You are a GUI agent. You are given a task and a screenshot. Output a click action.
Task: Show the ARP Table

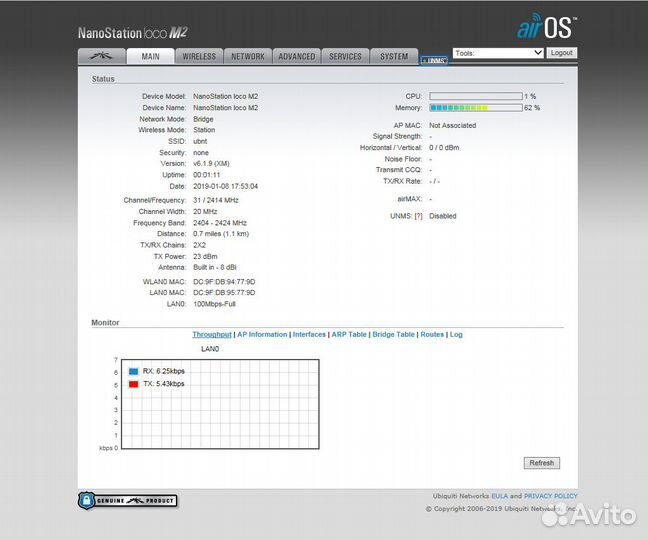pos(349,334)
